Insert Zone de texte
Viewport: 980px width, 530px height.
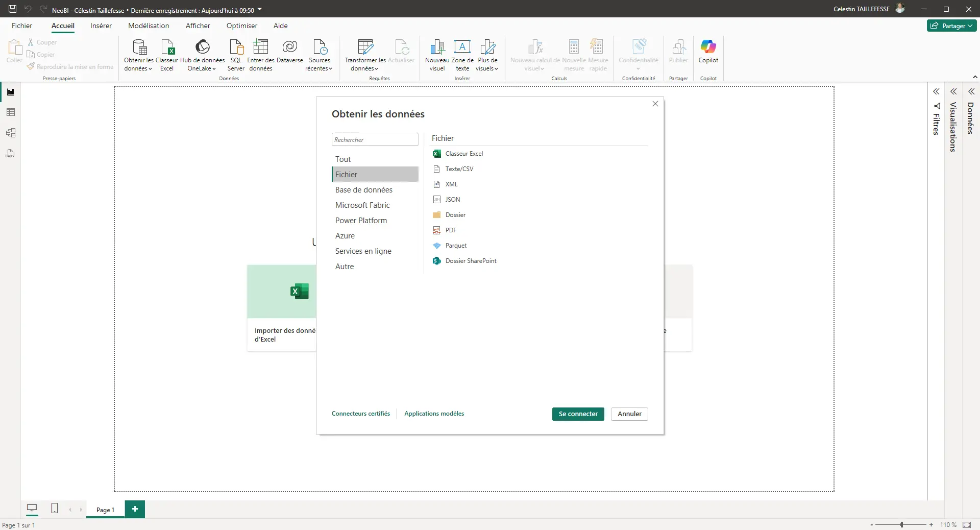coord(462,55)
